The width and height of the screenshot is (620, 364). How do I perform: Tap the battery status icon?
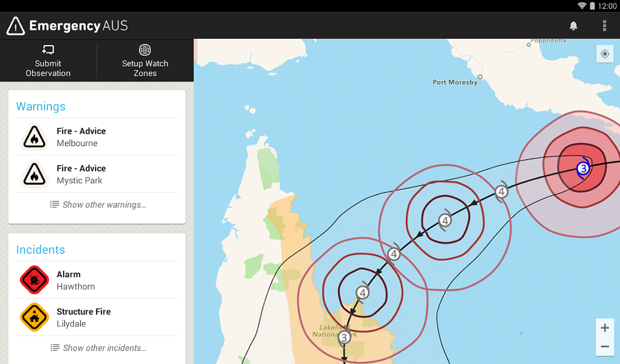pyautogui.click(x=592, y=6)
